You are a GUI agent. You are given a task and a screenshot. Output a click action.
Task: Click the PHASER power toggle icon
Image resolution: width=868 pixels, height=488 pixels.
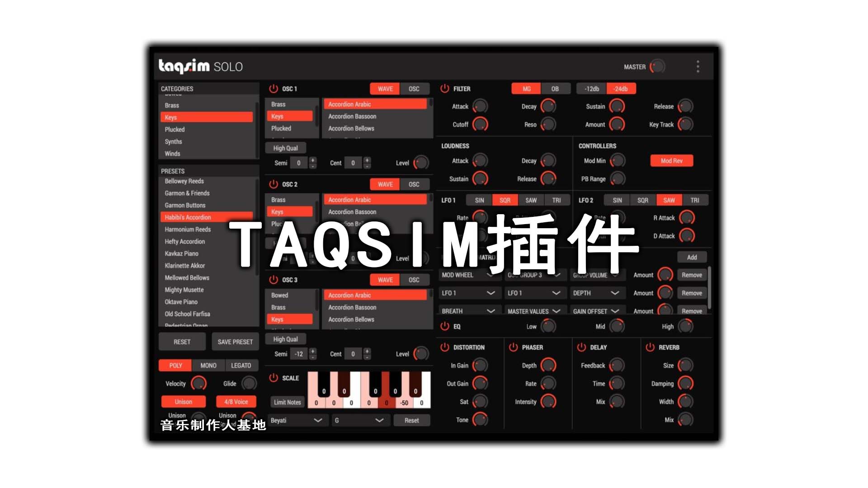[x=514, y=345]
